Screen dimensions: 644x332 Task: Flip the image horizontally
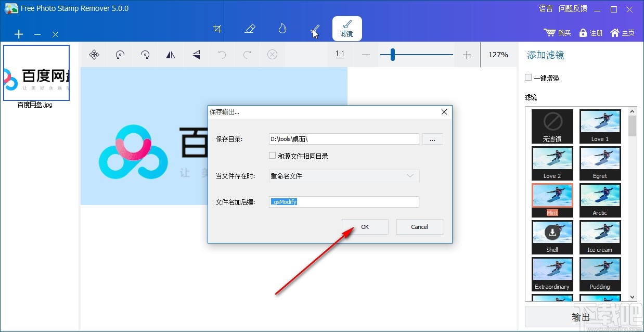click(171, 55)
